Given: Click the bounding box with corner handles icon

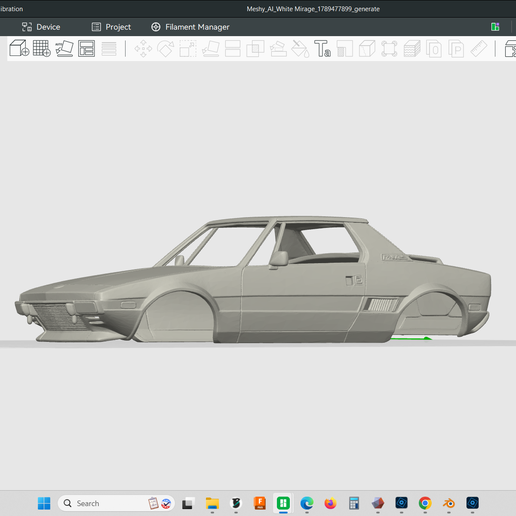Looking at the screenshot, I should 389,49.
